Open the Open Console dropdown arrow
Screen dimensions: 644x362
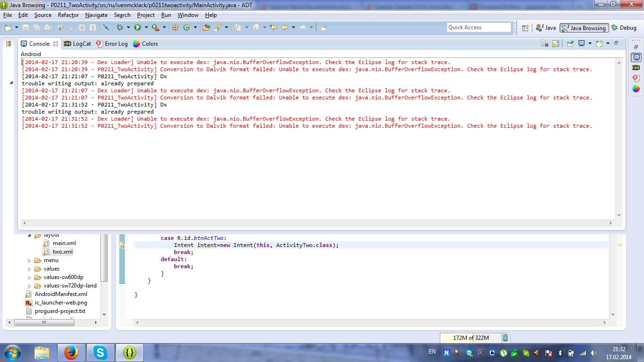tap(608, 43)
